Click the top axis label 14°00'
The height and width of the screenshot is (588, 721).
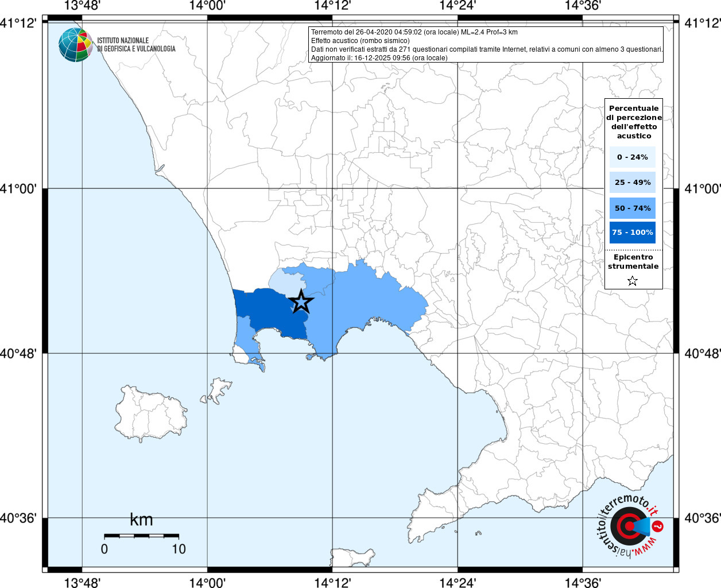pyautogui.click(x=207, y=6)
